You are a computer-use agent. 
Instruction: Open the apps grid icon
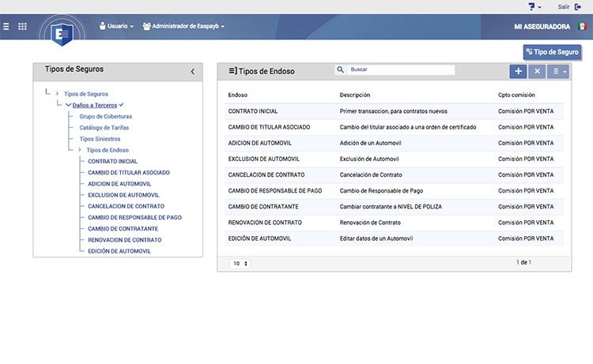(22, 26)
